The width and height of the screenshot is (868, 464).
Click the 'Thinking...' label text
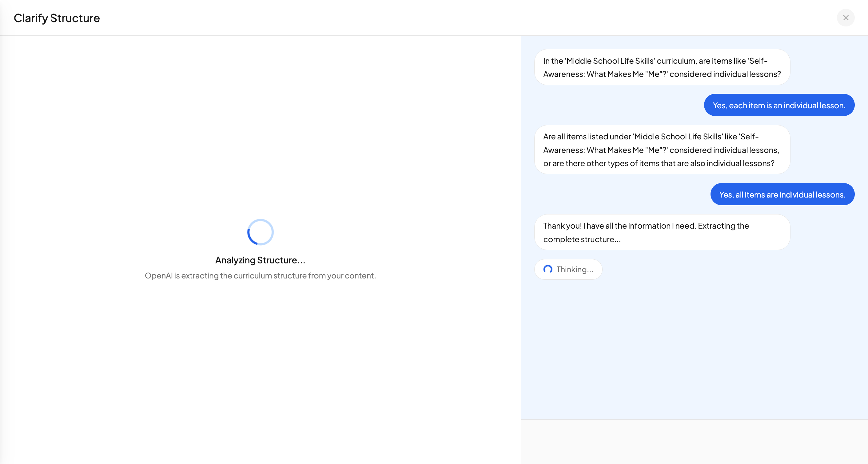point(575,269)
